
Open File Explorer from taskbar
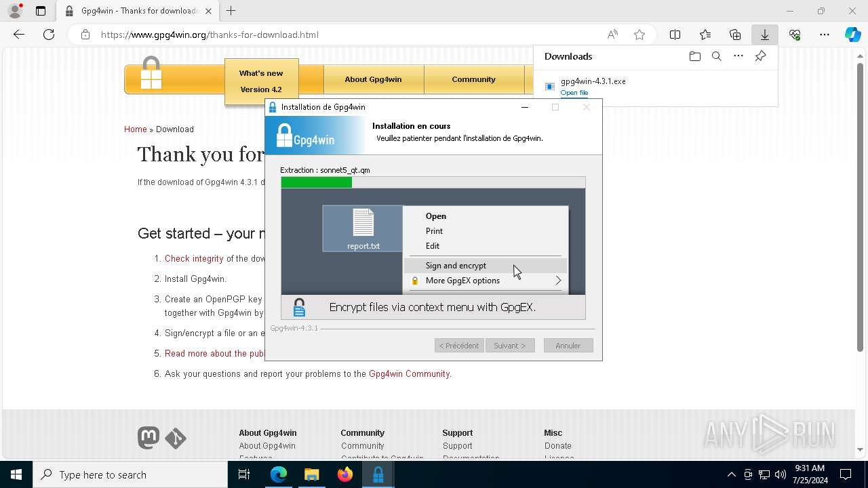pyautogui.click(x=311, y=474)
